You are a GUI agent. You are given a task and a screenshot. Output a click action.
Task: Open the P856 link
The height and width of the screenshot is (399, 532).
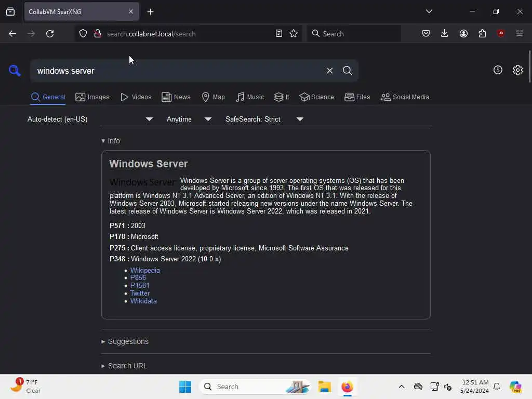click(138, 277)
